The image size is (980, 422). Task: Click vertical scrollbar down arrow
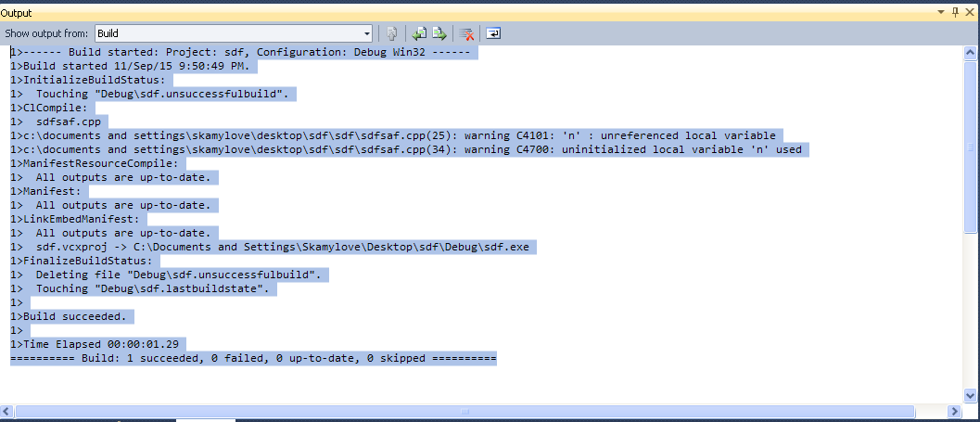[x=971, y=396]
